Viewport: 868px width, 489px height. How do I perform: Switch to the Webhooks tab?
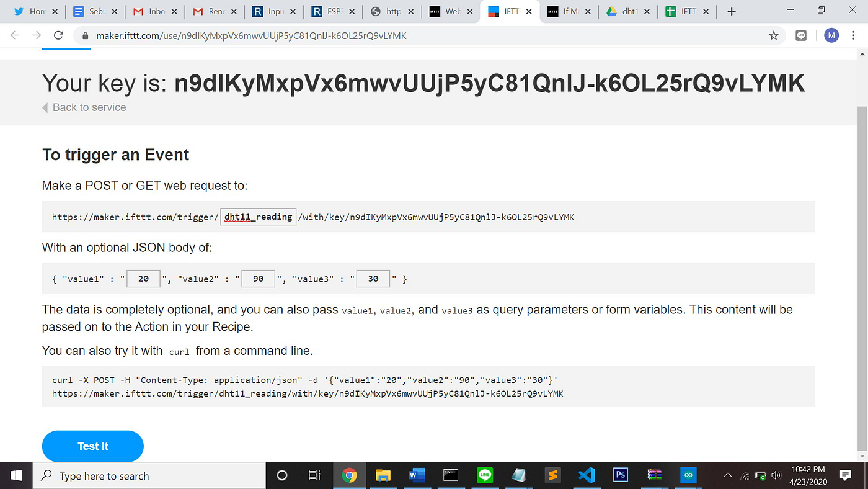tap(449, 11)
